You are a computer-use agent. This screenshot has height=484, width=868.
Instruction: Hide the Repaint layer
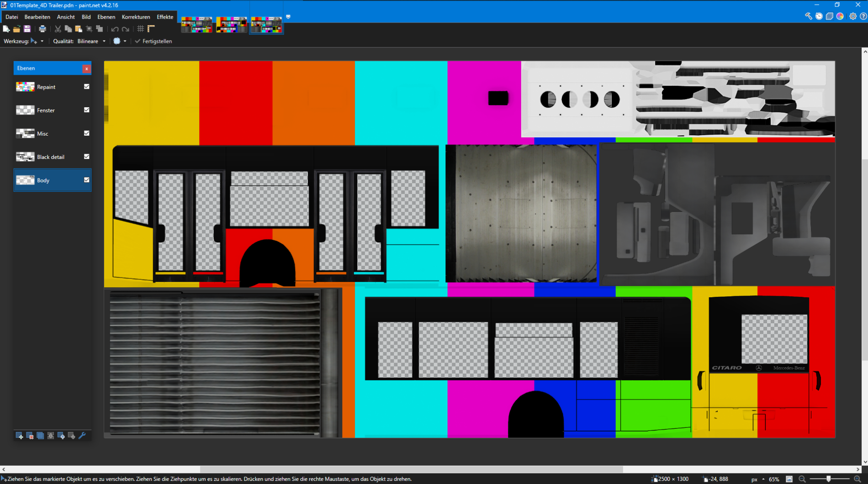tap(86, 87)
